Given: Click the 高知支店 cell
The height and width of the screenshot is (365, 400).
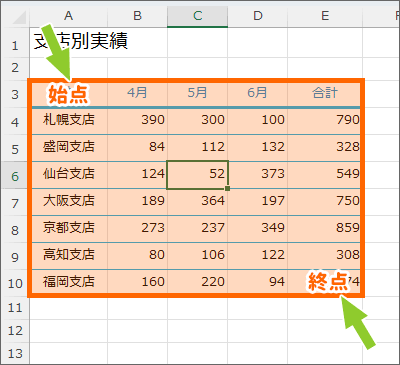Looking at the screenshot, I should (x=68, y=256).
